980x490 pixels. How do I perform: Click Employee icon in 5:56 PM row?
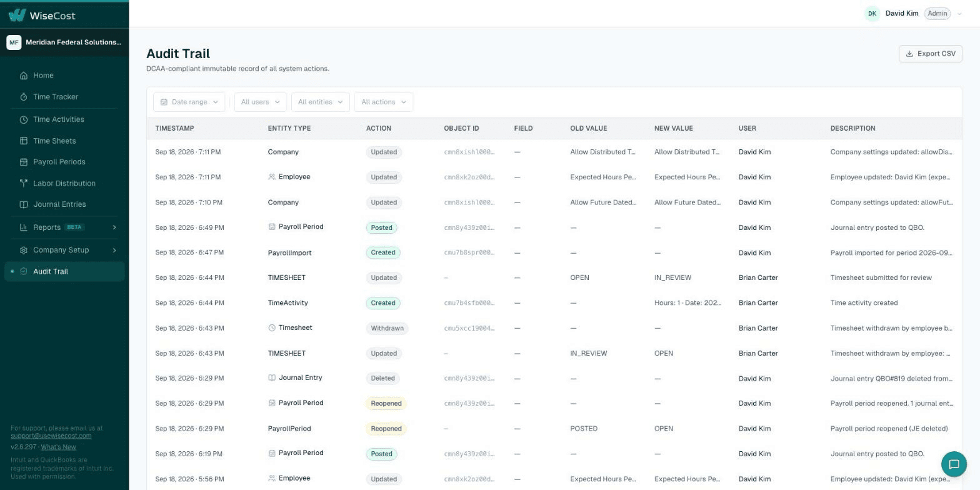pos(272,478)
